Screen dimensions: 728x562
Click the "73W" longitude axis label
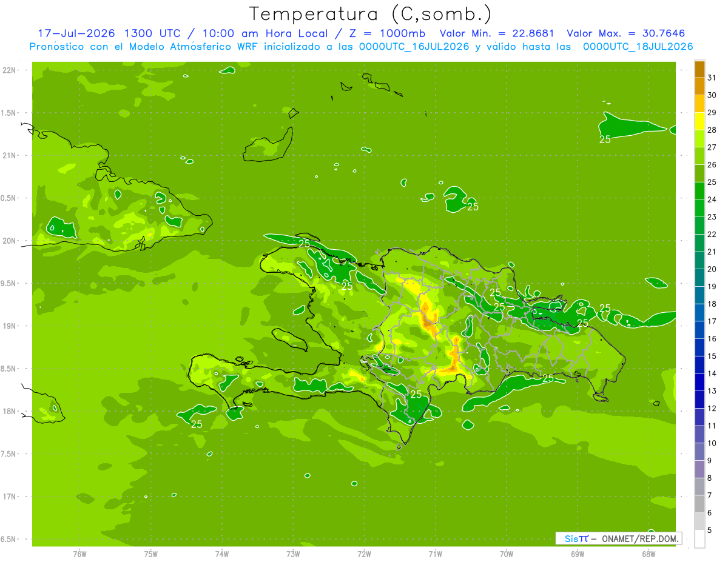[293, 554]
